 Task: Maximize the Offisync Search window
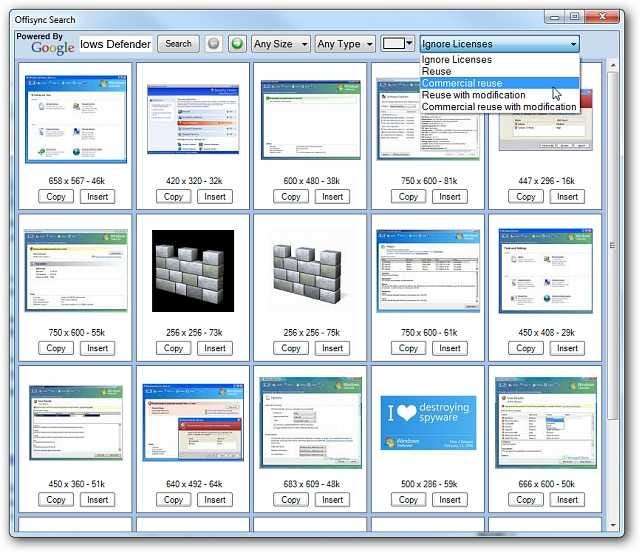coord(575,17)
